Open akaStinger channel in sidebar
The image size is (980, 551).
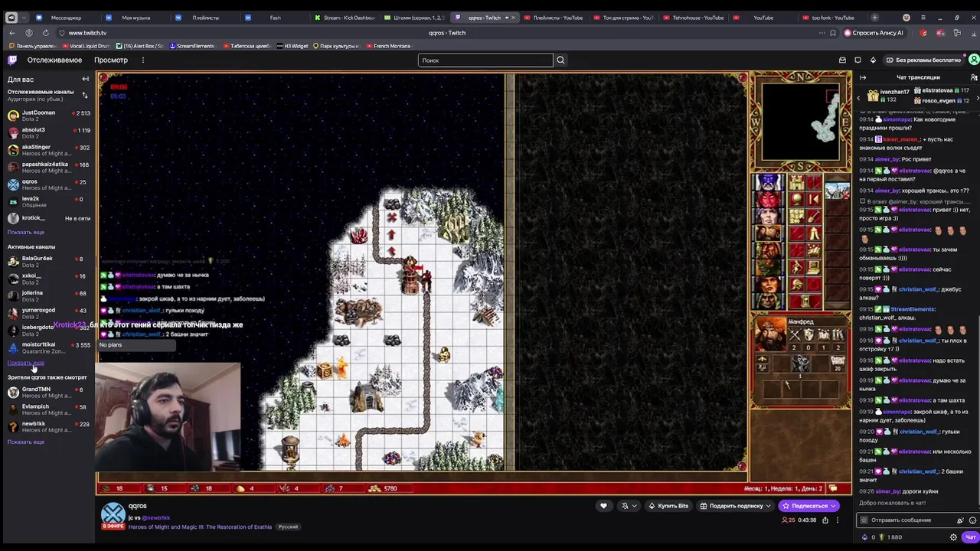[x=47, y=150]
